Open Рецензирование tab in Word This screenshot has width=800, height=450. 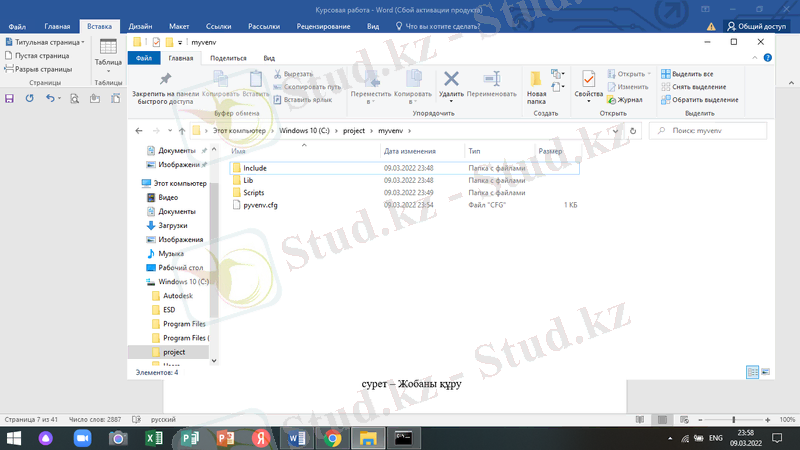pos(323,26)
